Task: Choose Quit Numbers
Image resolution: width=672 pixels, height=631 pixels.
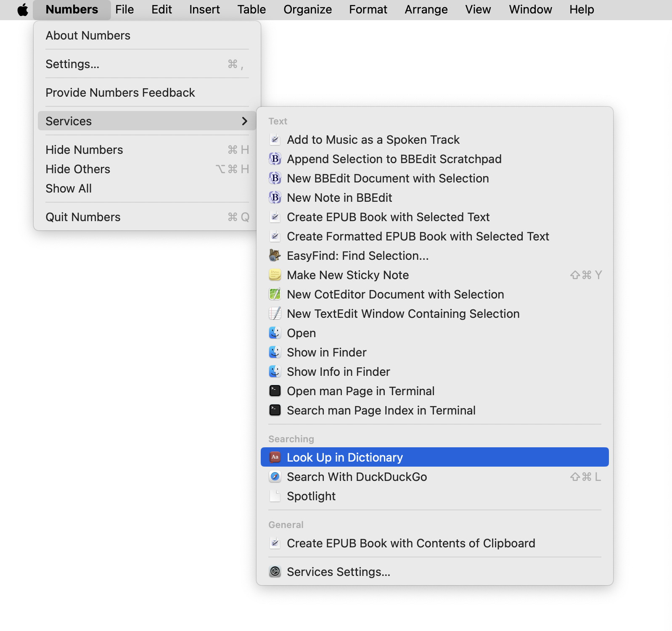Action: pos(147,217)
